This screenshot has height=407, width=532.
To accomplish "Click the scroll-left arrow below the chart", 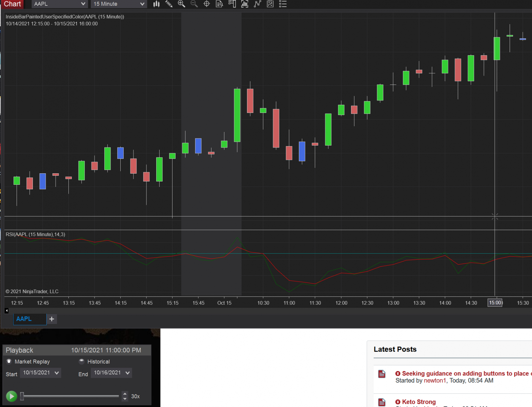I will click(x=6, y=311).
